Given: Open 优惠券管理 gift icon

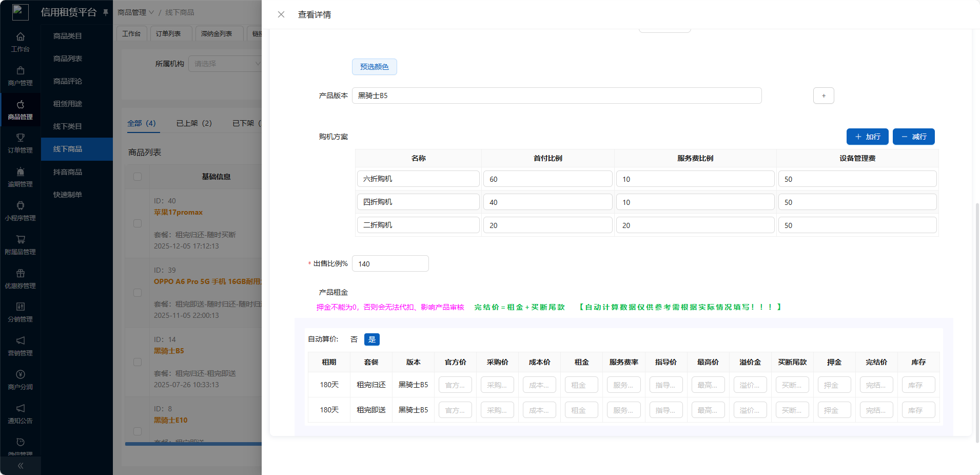Looking at the screenshot, I should (x=21, y=274).
